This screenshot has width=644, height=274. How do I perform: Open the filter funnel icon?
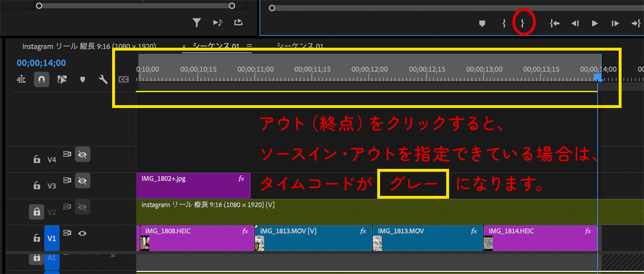click(197, 22)
